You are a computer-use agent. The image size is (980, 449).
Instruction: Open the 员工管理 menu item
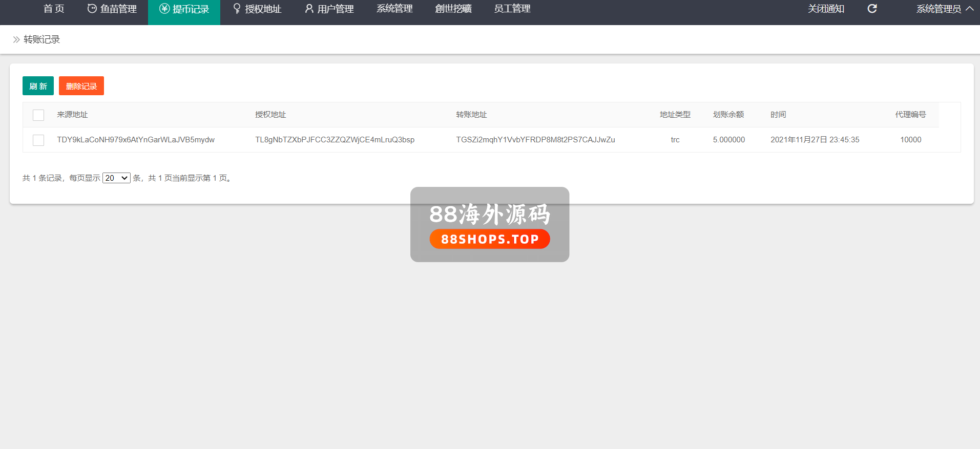tap(512, 9)
